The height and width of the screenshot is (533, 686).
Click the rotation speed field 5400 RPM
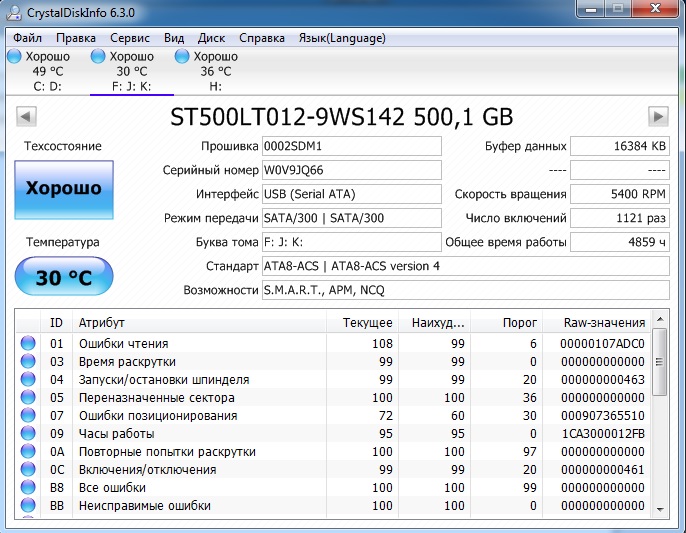tap(620, 194)
